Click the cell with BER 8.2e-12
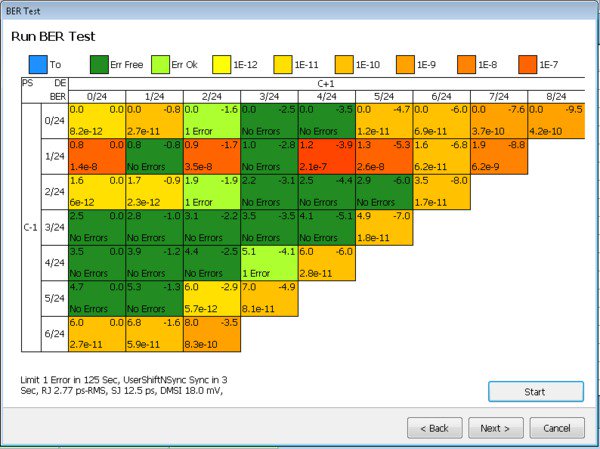The image size is (600, 449). click(x=96, y=120)
